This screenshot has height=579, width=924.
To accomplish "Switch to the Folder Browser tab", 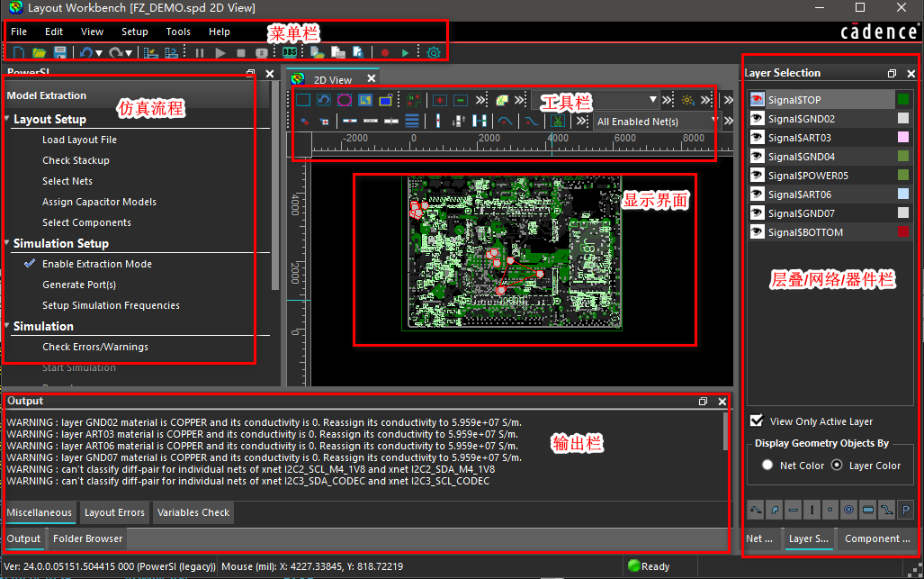I will pos(88,538).
